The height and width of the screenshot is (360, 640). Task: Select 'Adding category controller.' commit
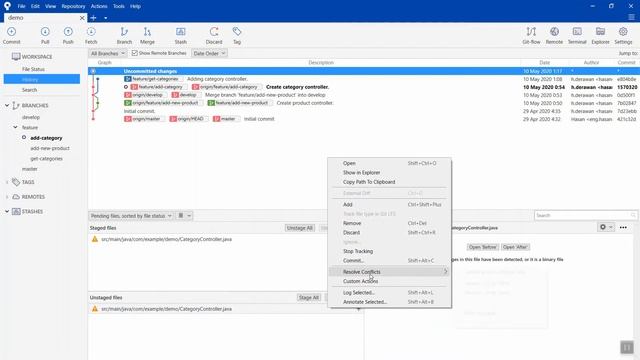point(217,79)
